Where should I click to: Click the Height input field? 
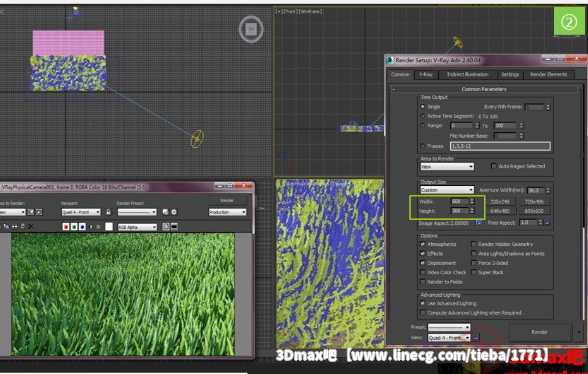click(460, 211)
